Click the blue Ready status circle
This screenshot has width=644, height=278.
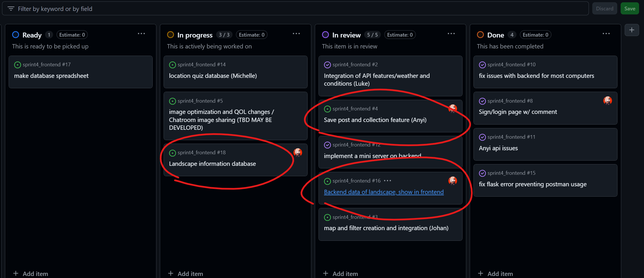pos(16,35)
